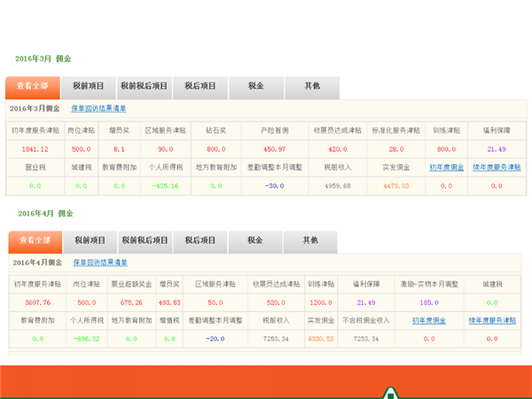Click 续年度服务津贴 link in April table
This screenshot has width=532, height=399.
[x=495, y=319]
